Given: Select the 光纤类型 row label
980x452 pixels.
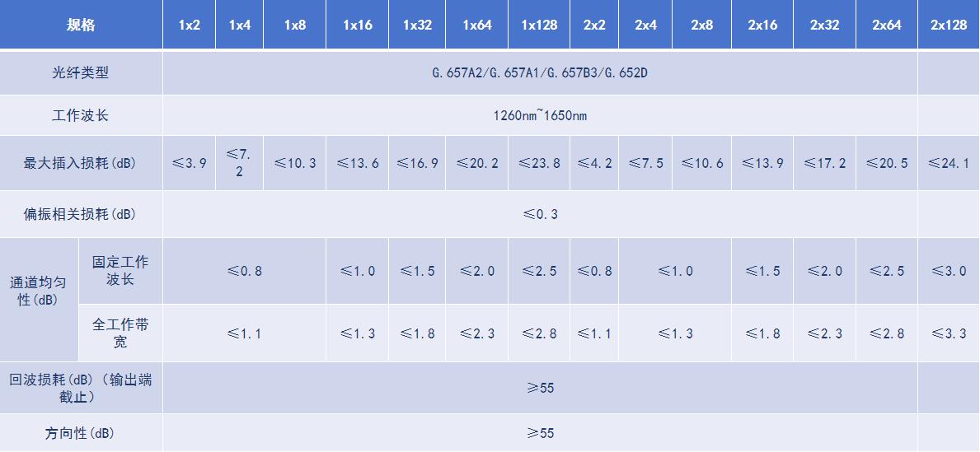Looking at the screenshot, I should [81, 72].
